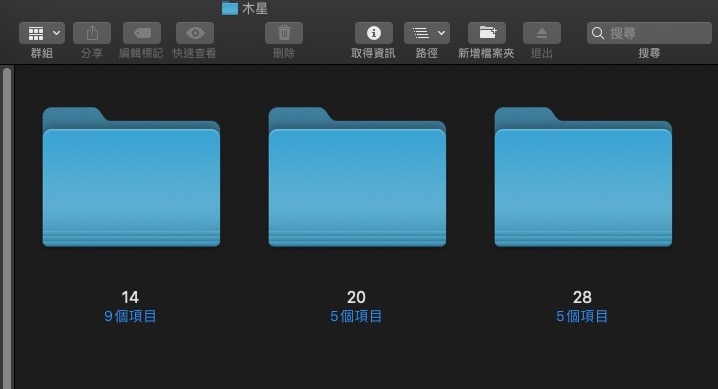Expand the 群組 dropdown chevron
The image size is (718, 389).
pos(56,33)
